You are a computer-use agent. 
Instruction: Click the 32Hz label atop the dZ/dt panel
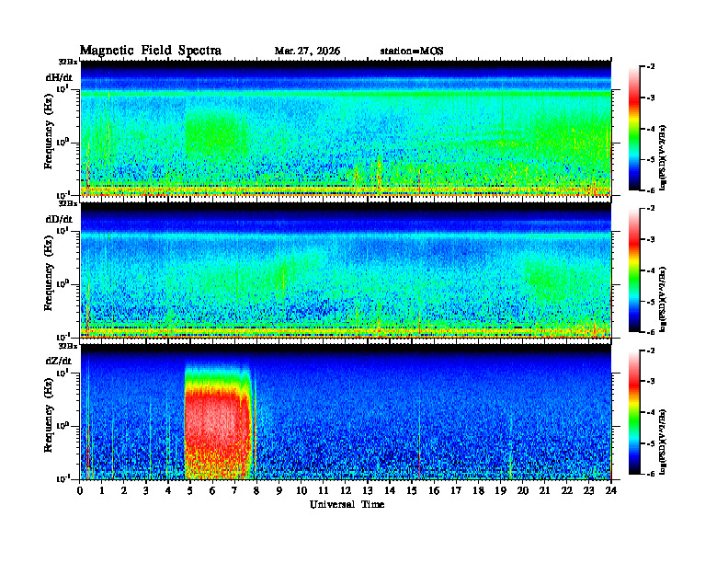click(68, 346)
